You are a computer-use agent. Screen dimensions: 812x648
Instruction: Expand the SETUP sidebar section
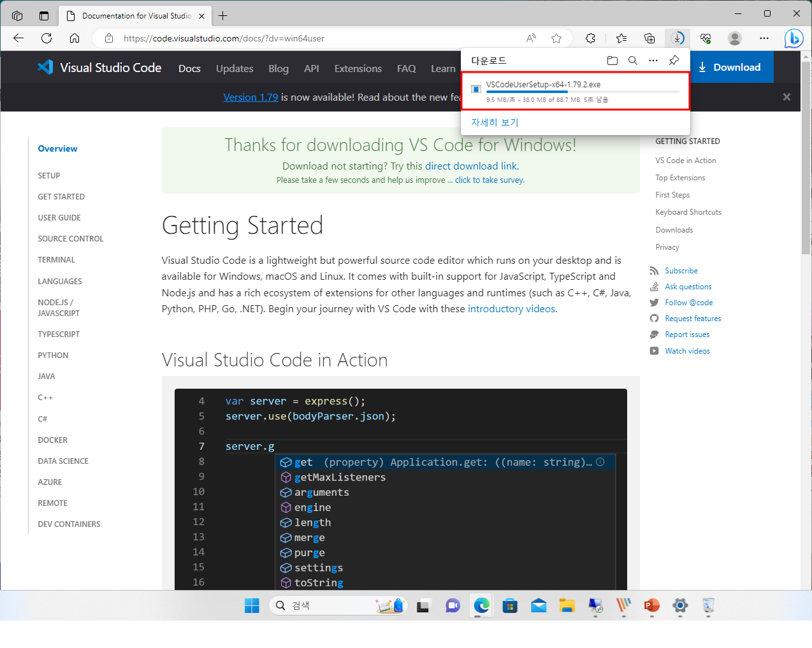point(49,175)
